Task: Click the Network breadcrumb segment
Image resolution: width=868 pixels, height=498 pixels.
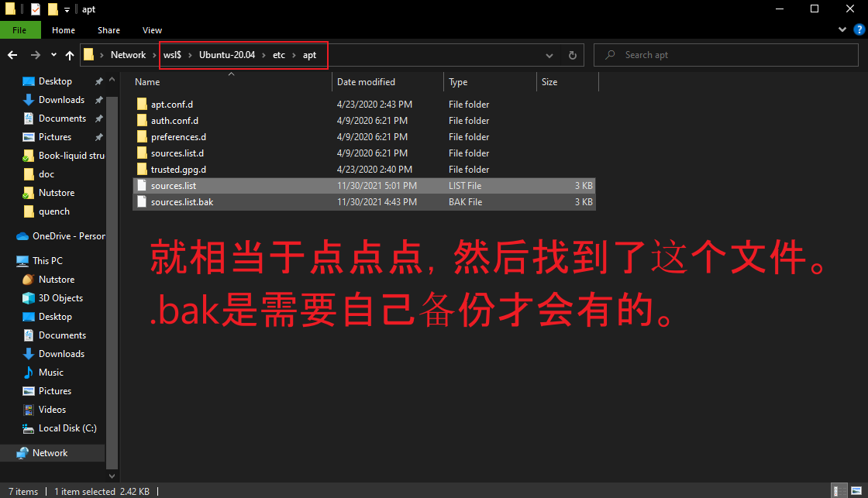Action: point(129,55)
